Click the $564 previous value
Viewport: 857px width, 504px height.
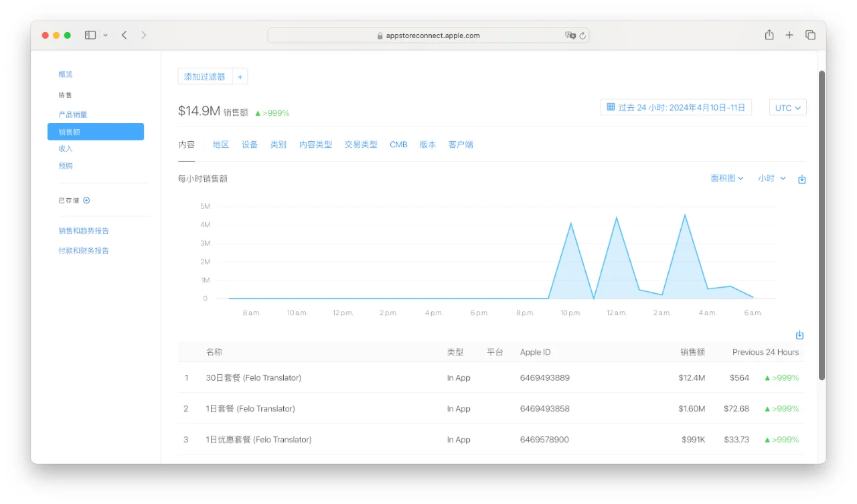(740, 377)
